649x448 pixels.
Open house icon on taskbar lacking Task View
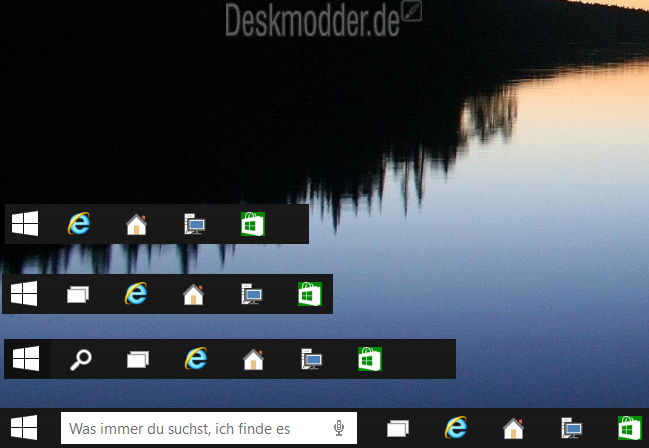[x=137, y=224]
